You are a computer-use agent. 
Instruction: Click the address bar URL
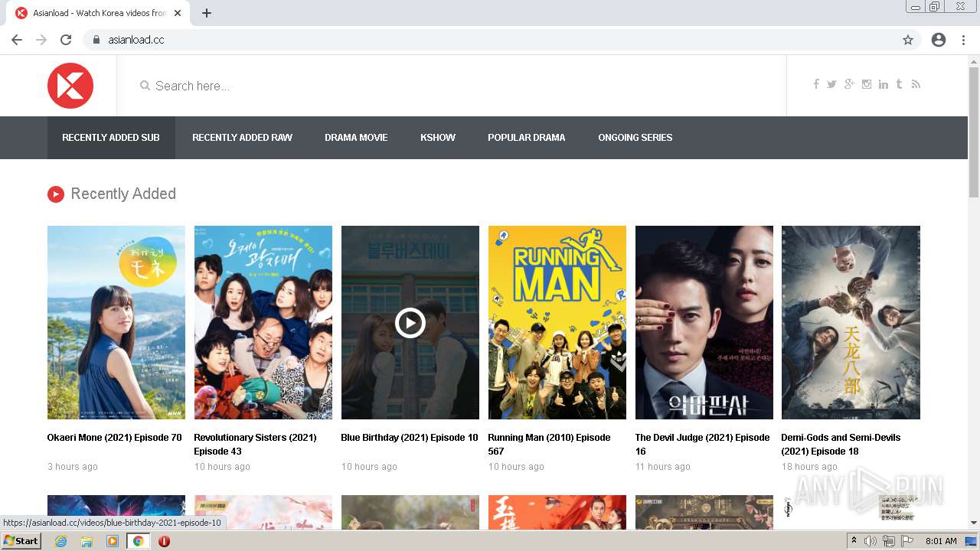(x=136, y=40)
